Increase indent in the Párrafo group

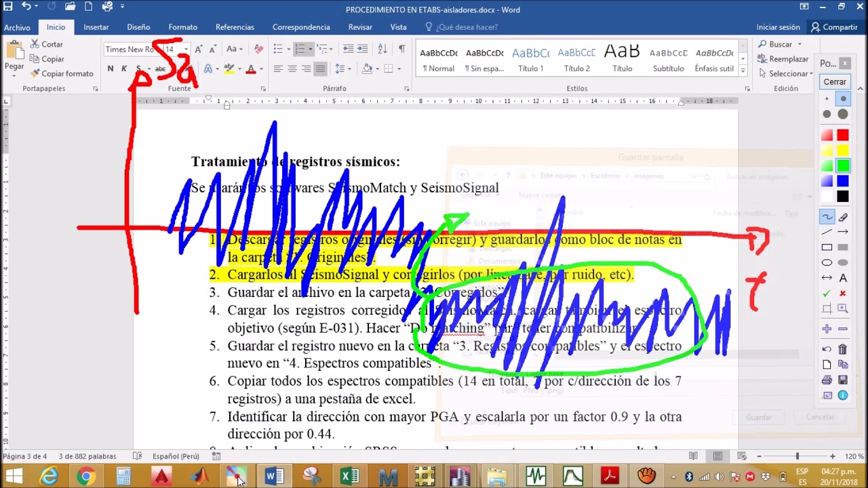363,49
